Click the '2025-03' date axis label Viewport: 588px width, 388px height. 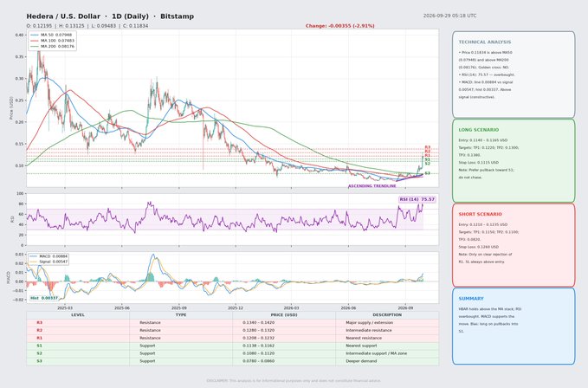[x=64, y=307]
